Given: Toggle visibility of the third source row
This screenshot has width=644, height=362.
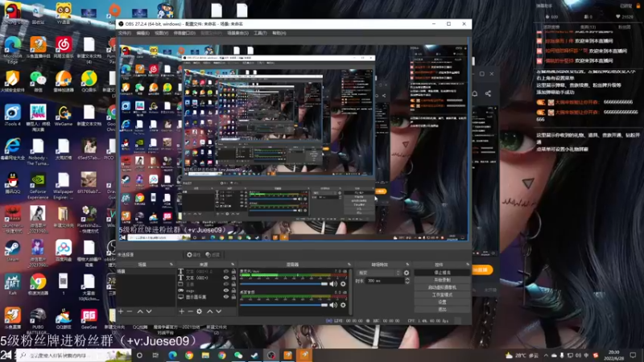Looking at the screenshot, I should (x=226, y=284).
